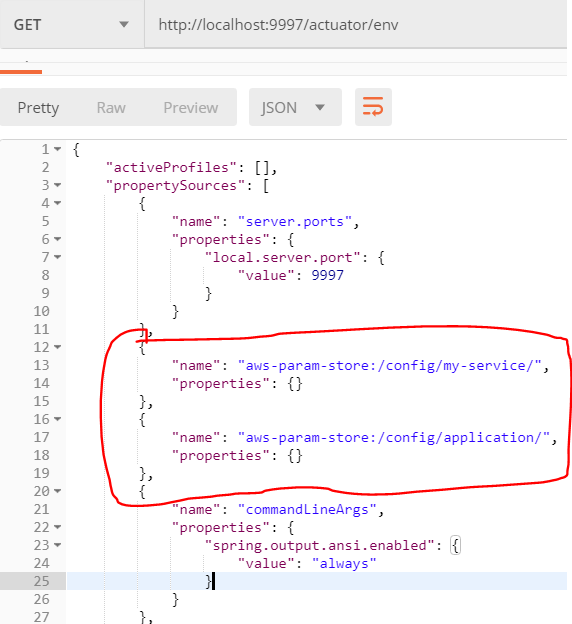Toggle the wrap lines icon
The image size is (572, 624).
coord(373,107)
